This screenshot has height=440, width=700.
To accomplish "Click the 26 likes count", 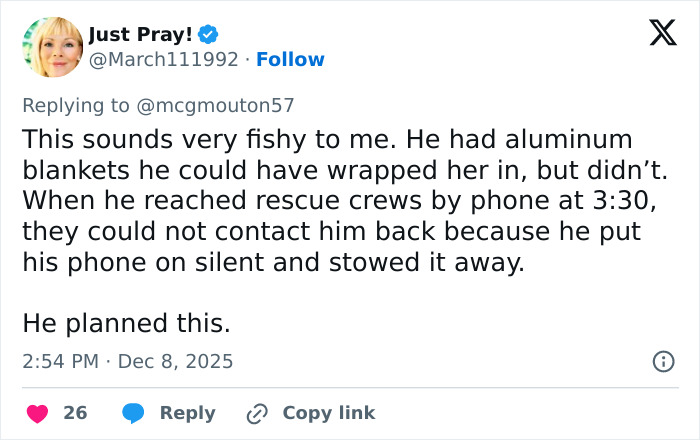I will click(x=75, y=413).
